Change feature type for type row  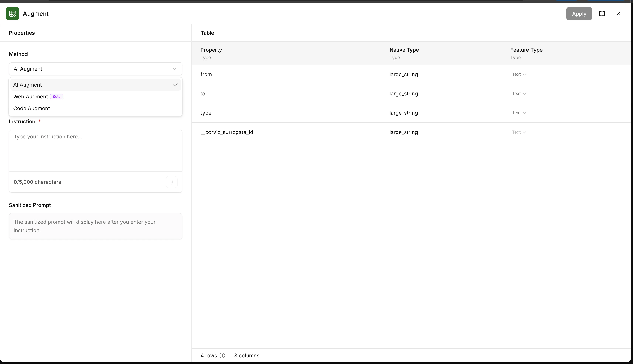[519, 112]
